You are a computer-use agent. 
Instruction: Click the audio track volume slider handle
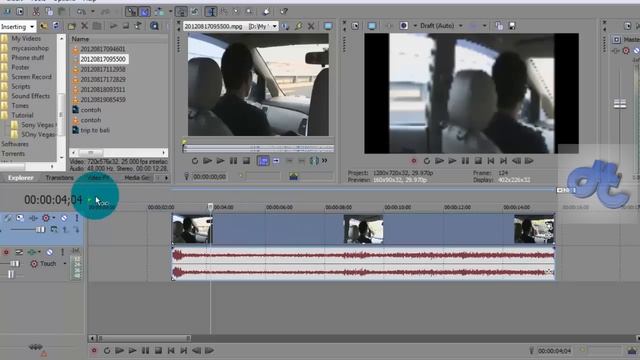[15, 264]
